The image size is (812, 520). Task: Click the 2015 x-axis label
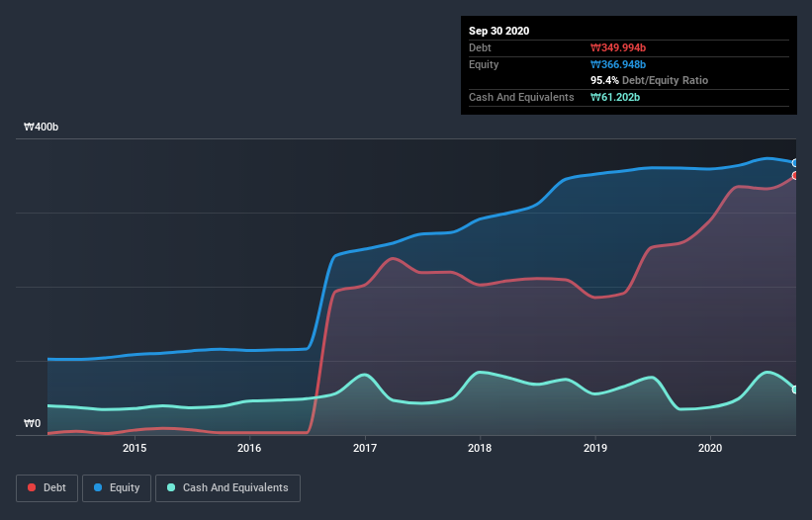[x=135, y=448]
